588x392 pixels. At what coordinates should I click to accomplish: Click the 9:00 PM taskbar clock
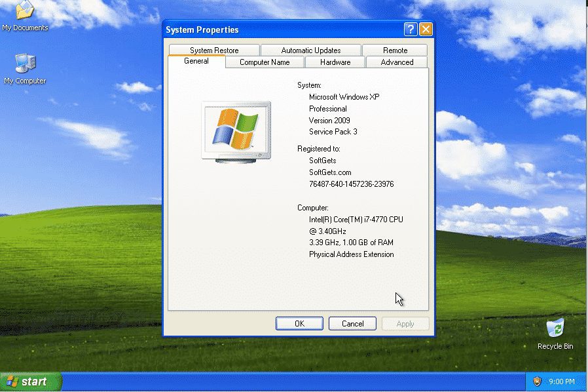click(561, 382)
